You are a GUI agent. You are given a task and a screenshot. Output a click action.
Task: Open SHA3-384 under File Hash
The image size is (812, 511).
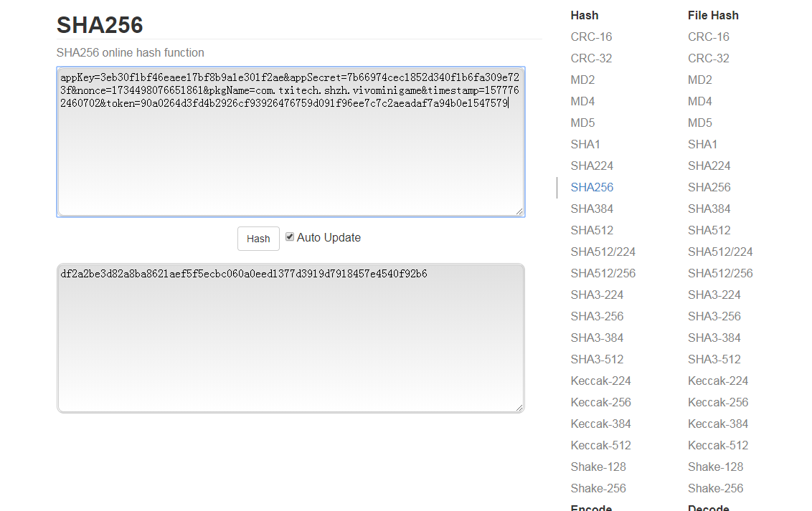pos(714,338)
